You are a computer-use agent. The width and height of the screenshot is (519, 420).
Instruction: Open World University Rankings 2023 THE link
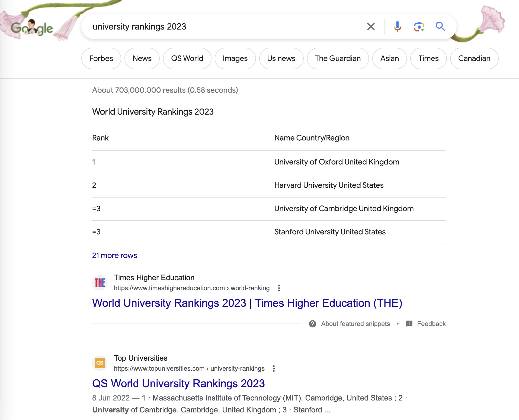pyautogui.click(x=247, y=303)
